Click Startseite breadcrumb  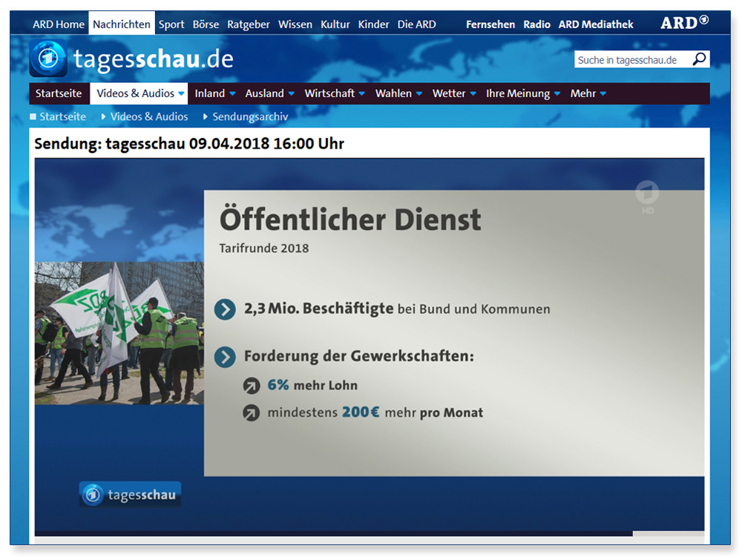[x=62, y=116]
